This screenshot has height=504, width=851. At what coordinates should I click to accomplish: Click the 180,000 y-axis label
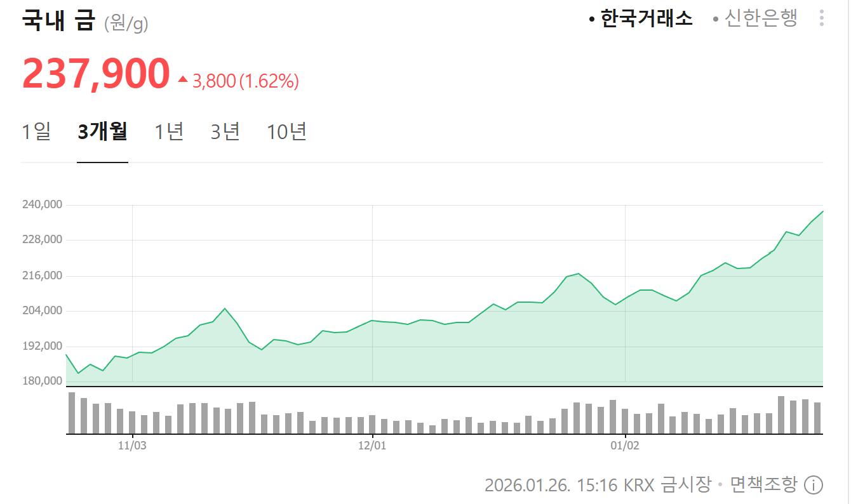pyautogui.click(x=42, y=381)
